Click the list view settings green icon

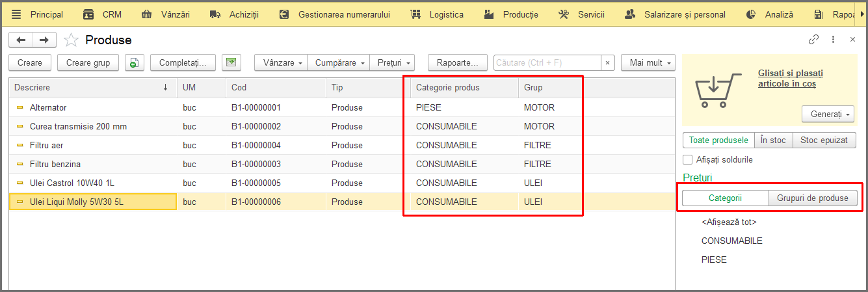(231, 62)
